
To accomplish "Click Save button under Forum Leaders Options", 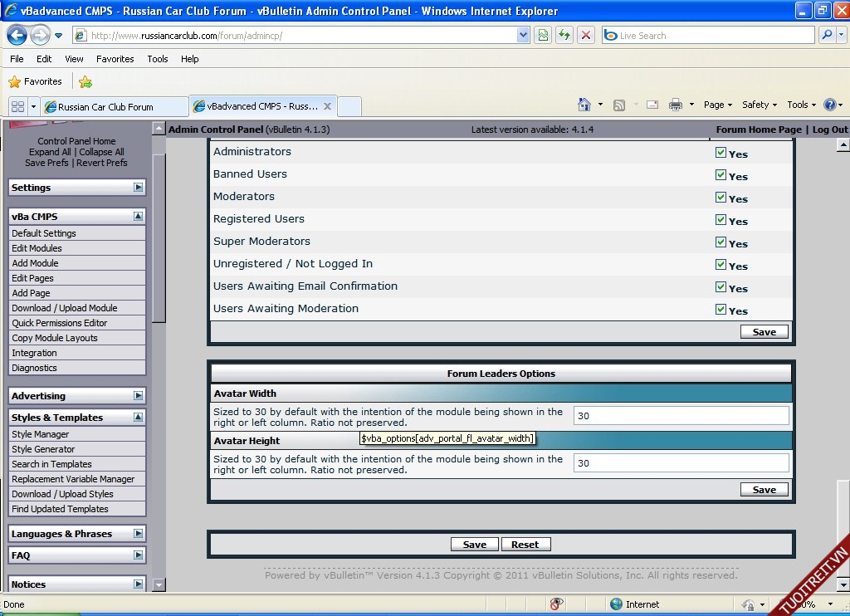I will tap(764, 490).
